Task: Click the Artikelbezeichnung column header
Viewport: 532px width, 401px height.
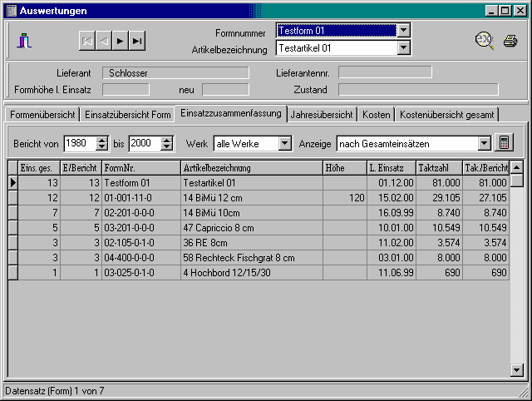Action: tap(252, 168)
